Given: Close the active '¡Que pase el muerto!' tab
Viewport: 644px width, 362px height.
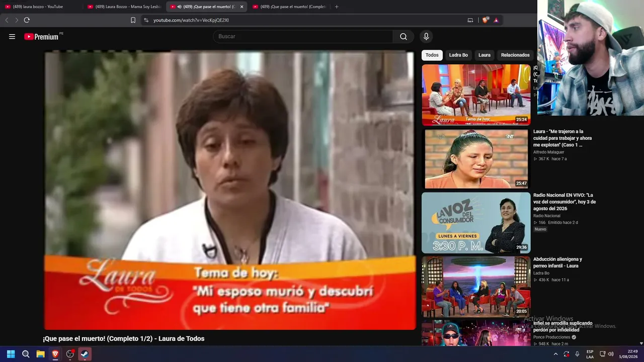Looking at the screenshot, I should (242, 7).
